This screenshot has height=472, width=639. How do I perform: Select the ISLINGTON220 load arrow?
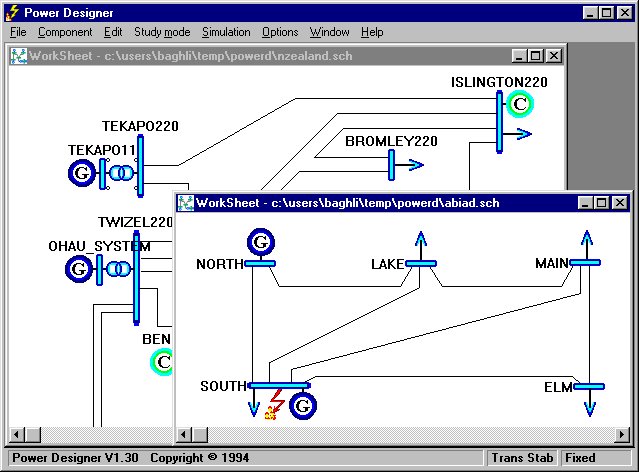coord(518,134)
